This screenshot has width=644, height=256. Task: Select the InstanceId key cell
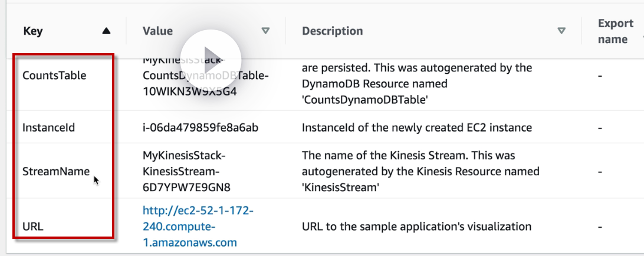(x=48, y=127)
